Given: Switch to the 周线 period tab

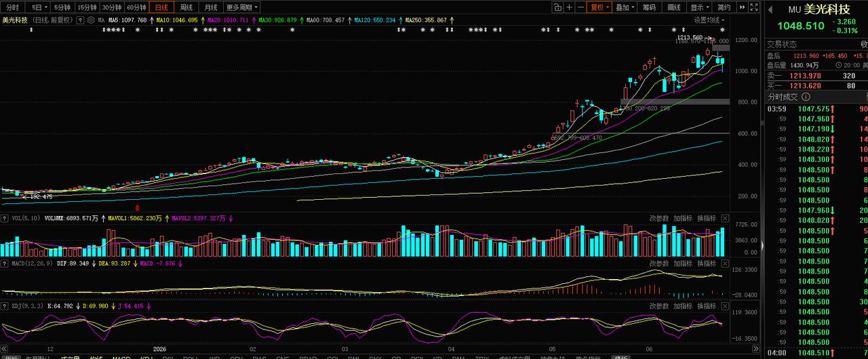Looking at the screenshot, I should (186, 7).
